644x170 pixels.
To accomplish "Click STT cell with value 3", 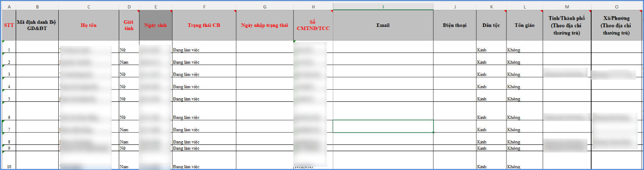I will [x=9, y=71].
